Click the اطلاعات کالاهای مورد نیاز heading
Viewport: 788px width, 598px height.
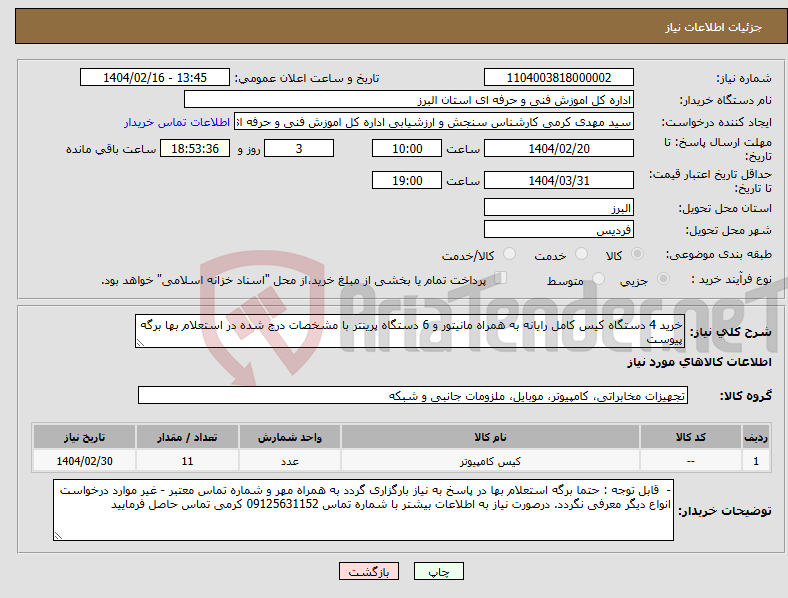(699, 362)
